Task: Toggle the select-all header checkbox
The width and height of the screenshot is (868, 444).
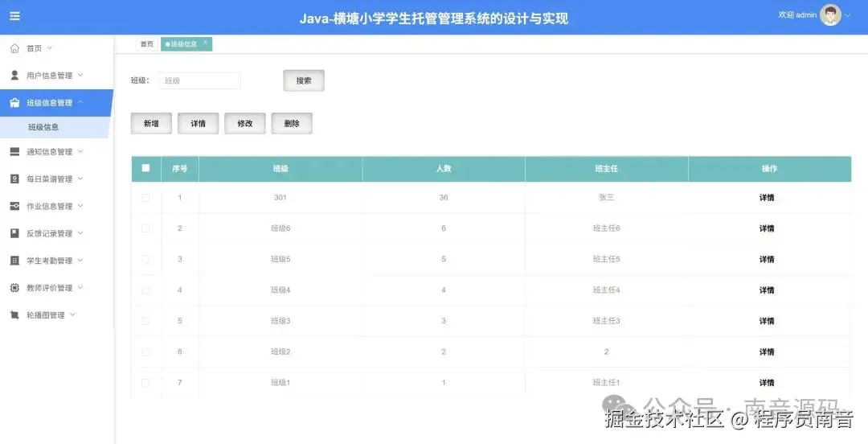Action: point(145,168)
